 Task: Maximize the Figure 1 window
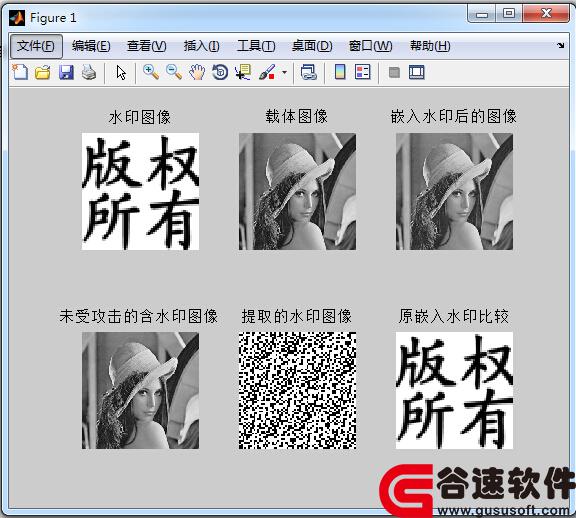(509, 14)
